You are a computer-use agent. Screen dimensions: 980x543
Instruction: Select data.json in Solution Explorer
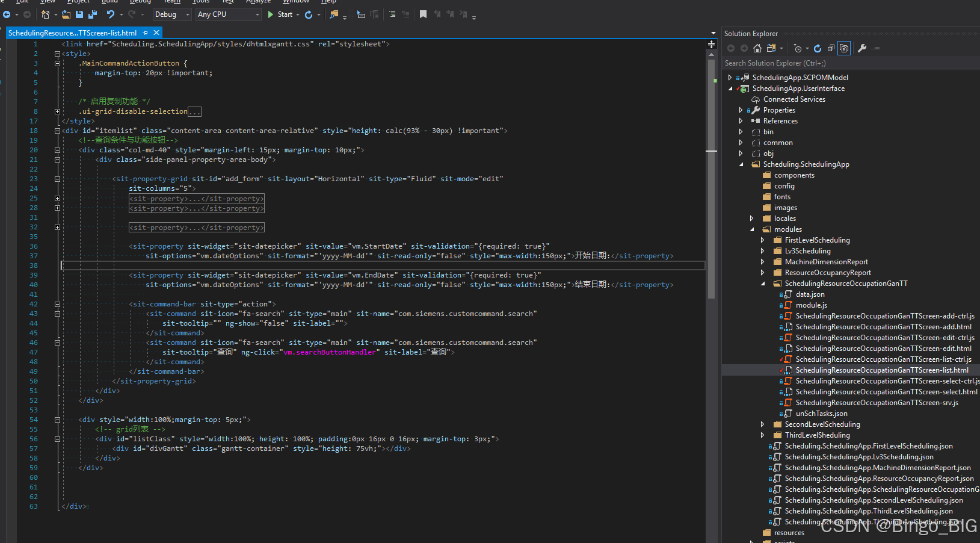[810, 294]
